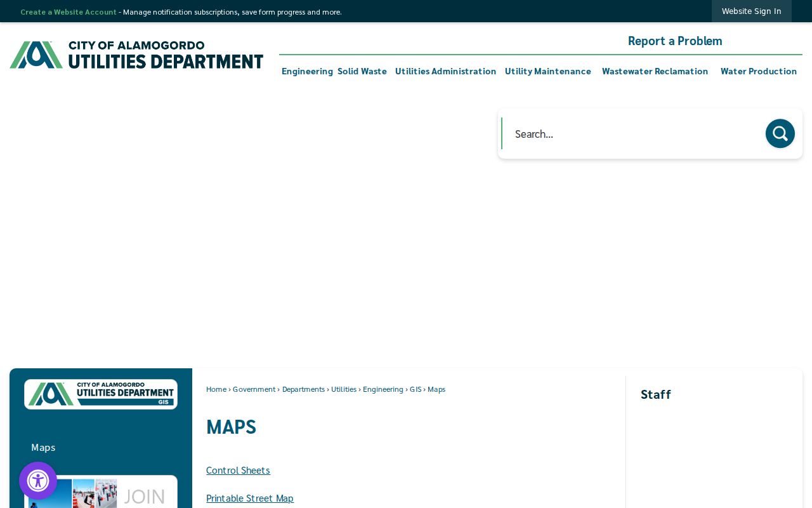Go to Engineering in the breadcrumb
This screenshot has width=812, height=508.
(x=383, y=389)
